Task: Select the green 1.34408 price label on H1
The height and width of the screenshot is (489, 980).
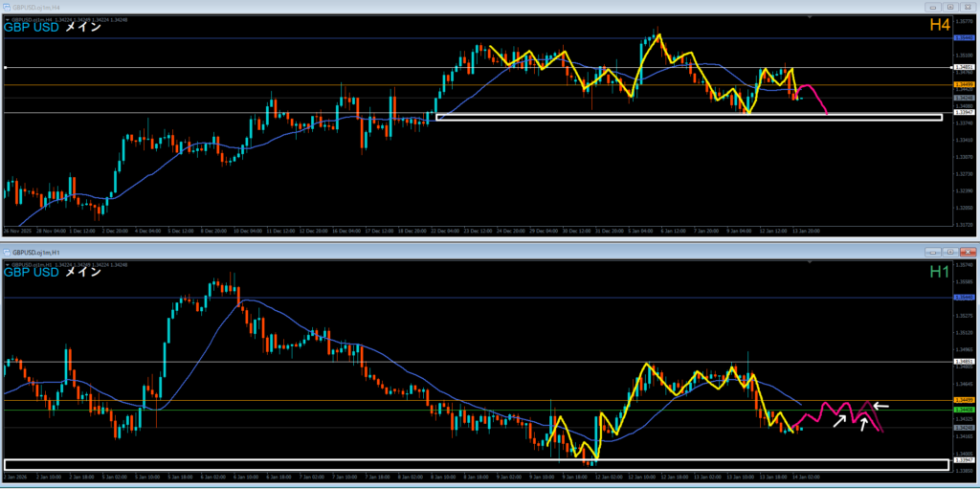Action: [x=965, y=410]
